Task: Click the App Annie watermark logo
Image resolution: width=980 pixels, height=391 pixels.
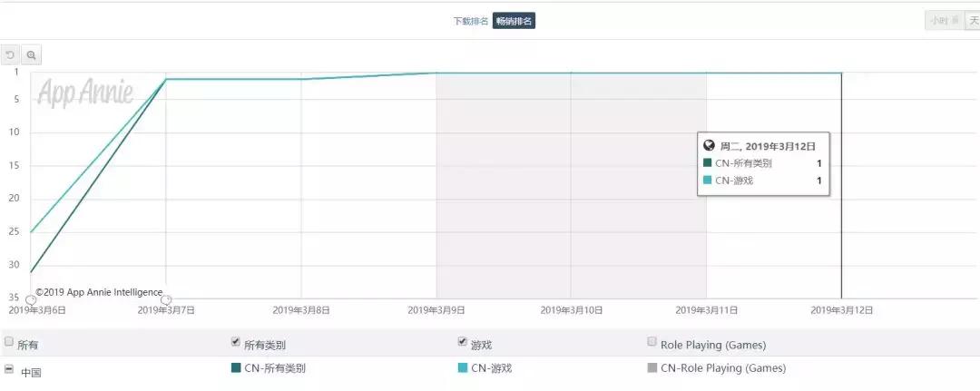Action: [x=85, y=93]
